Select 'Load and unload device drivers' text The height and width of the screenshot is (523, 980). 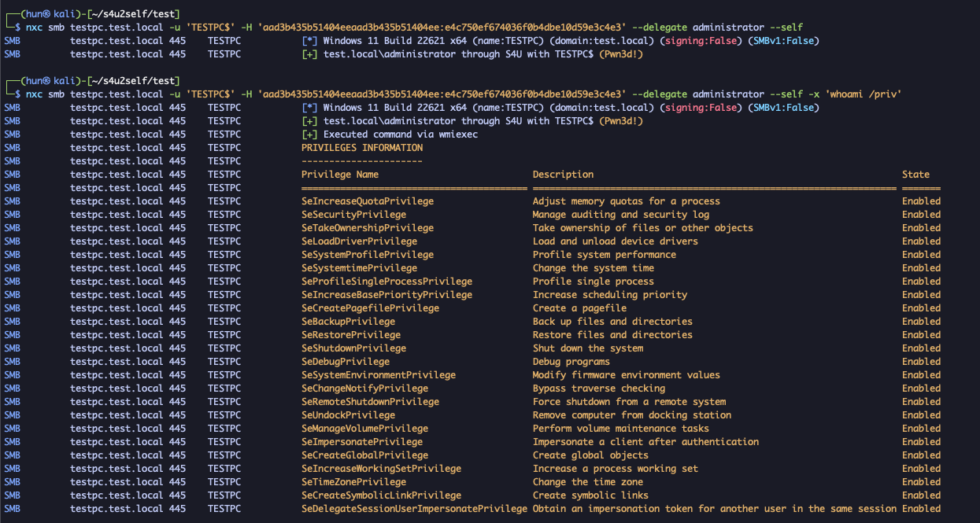pyautogui.click(x=616, y=241)
